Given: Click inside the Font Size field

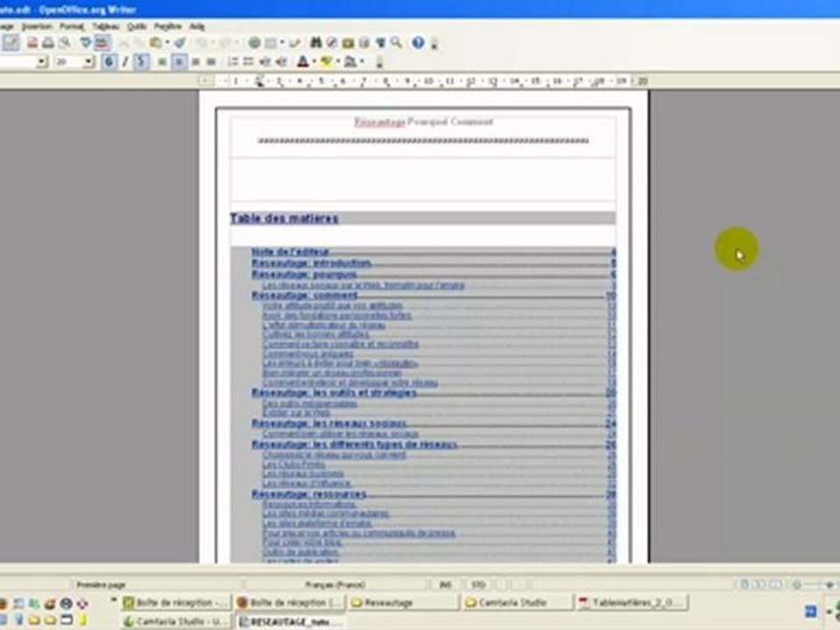Looking at the screenshot, I should pyautogui.click(x=67, y=62).
